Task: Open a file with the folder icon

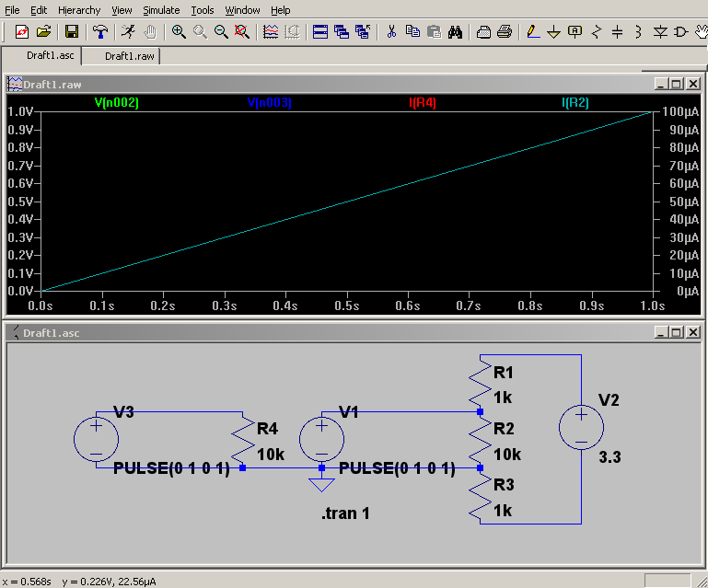Action: coord(43,31)
